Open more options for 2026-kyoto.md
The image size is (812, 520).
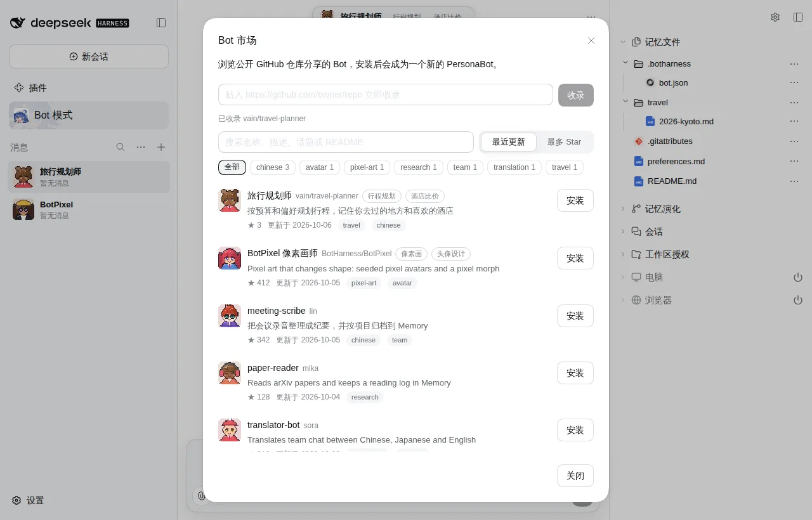pyautogui.click(x=794, y=121)
